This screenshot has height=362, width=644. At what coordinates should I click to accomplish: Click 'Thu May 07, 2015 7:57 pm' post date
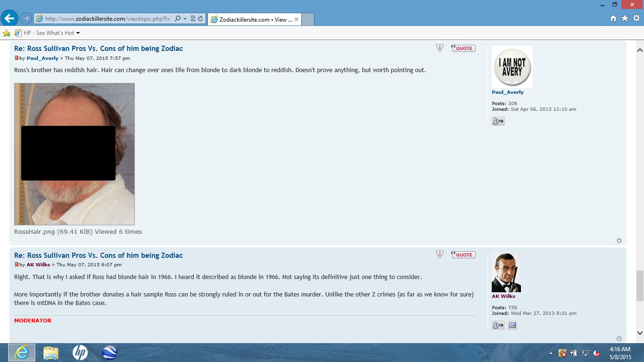pos(97,58)
